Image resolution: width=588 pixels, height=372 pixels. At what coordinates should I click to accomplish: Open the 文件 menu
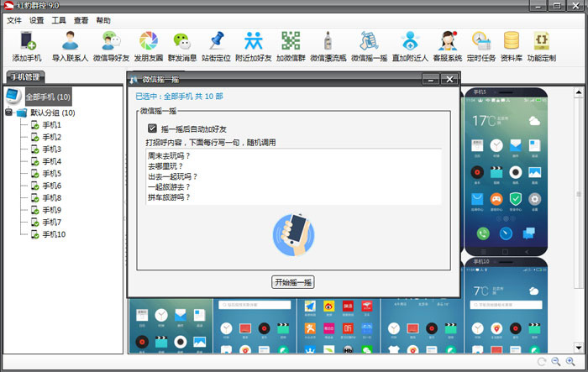[x=14, y=20]
